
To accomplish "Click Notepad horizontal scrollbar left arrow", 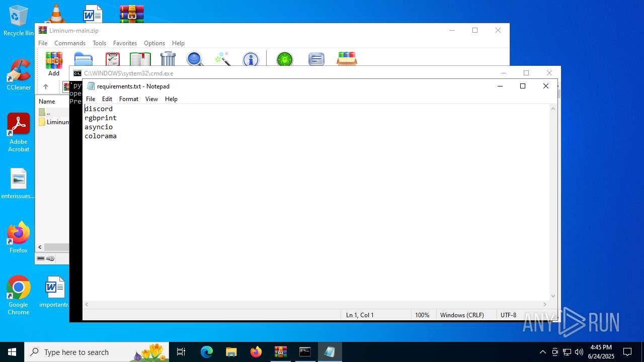I will (x=87, y=305).
